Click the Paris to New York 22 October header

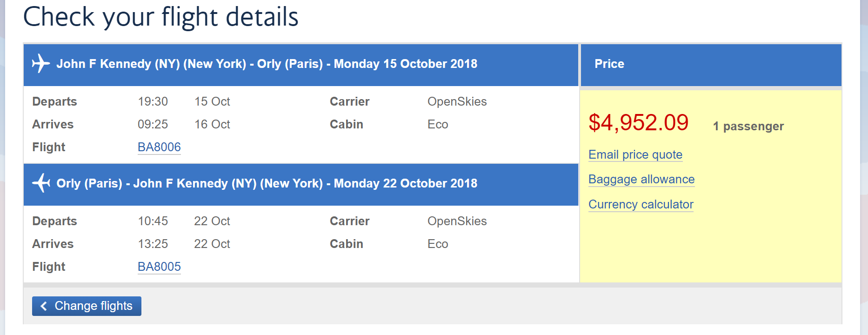pos(267,183)
